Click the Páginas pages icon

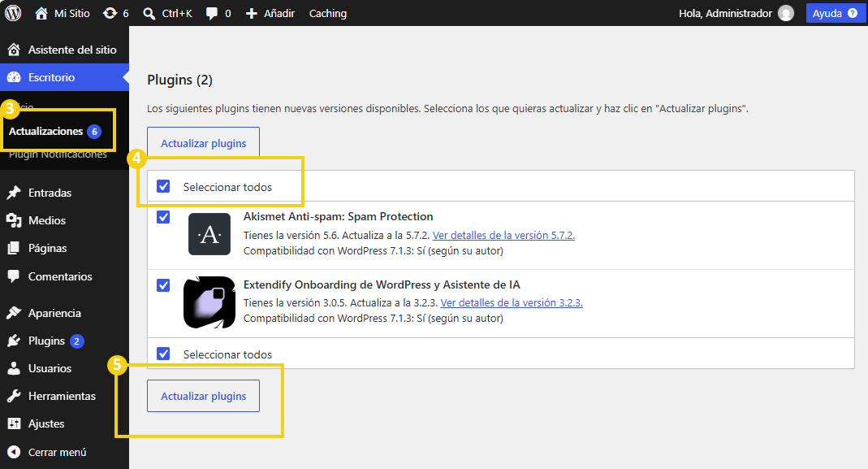[14, 249]
